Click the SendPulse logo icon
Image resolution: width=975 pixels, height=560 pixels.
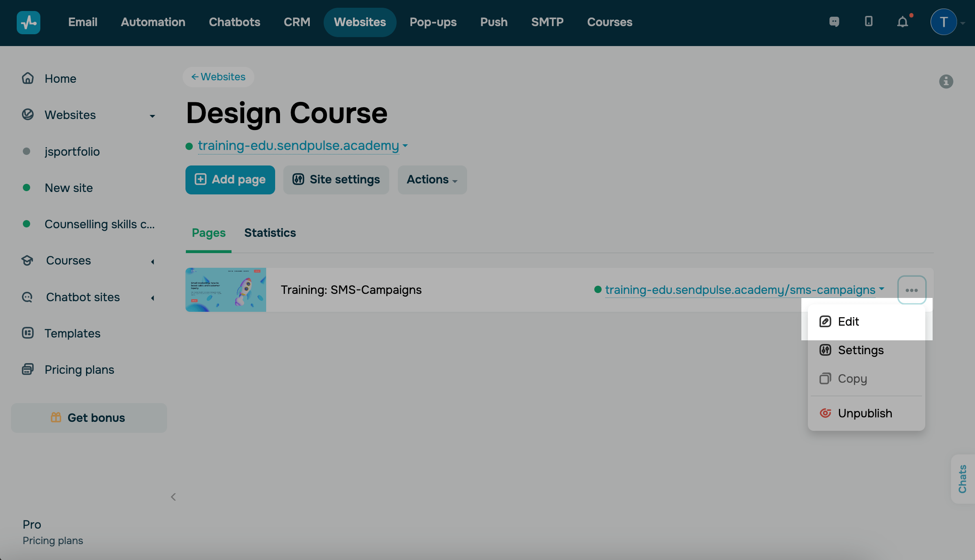28,22
